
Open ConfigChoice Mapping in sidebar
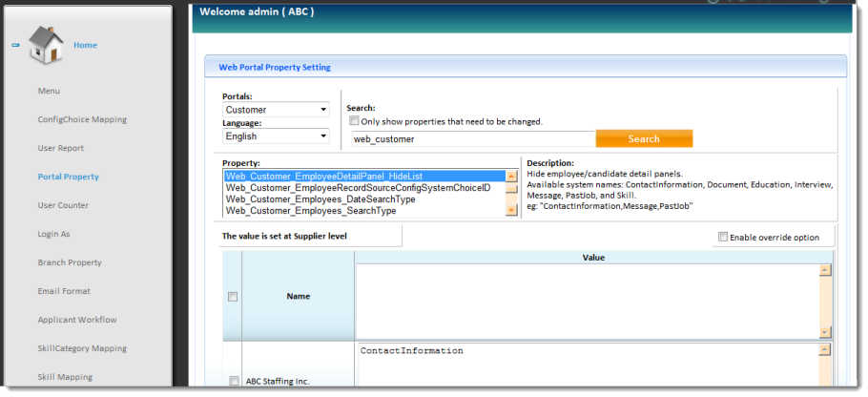click(82, 119)
